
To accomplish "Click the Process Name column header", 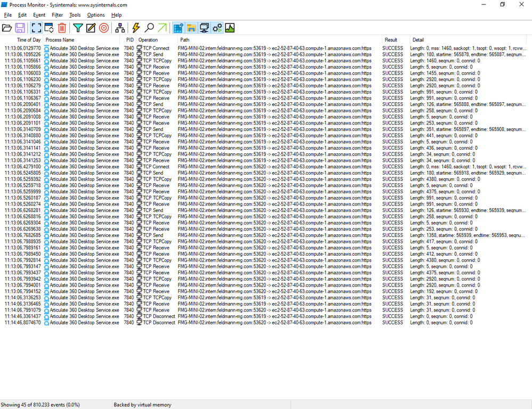I will [x=81, y=40].
